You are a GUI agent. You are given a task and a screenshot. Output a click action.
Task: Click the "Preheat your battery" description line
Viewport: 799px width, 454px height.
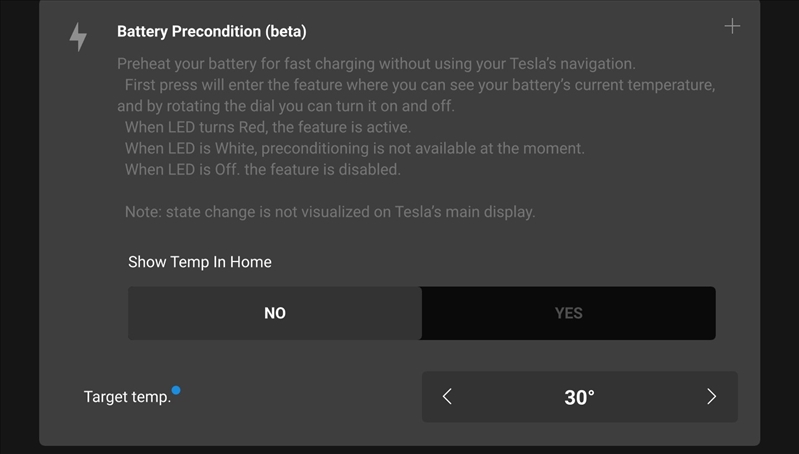[x=376, y=64]
